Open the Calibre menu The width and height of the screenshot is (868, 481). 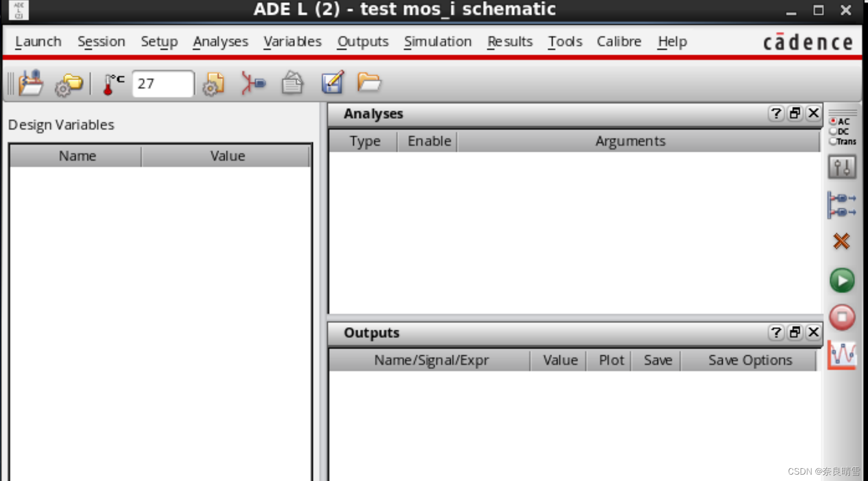(619, 41)
